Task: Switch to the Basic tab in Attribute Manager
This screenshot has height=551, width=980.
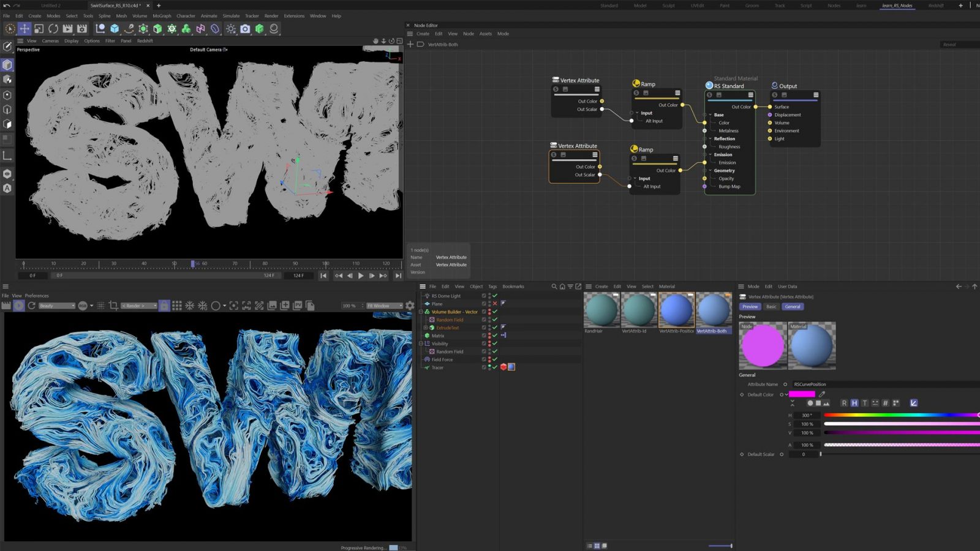Action: point(771,307)
